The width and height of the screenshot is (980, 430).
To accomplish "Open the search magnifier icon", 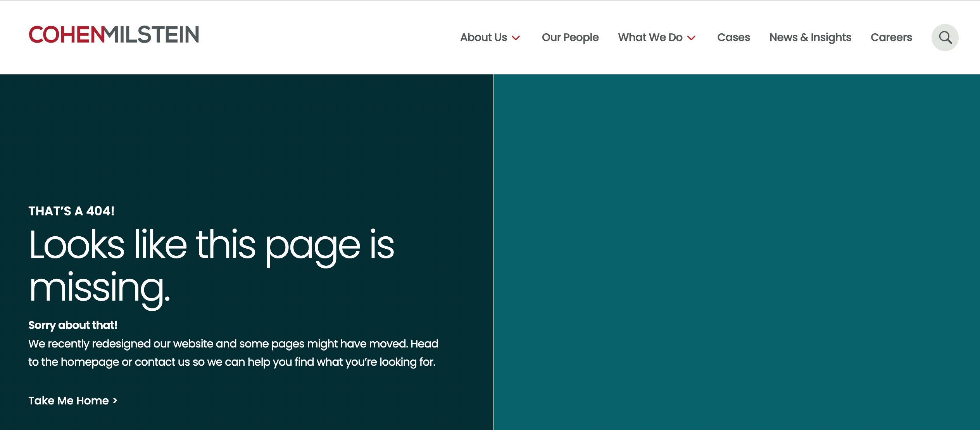I will point(945,38).
